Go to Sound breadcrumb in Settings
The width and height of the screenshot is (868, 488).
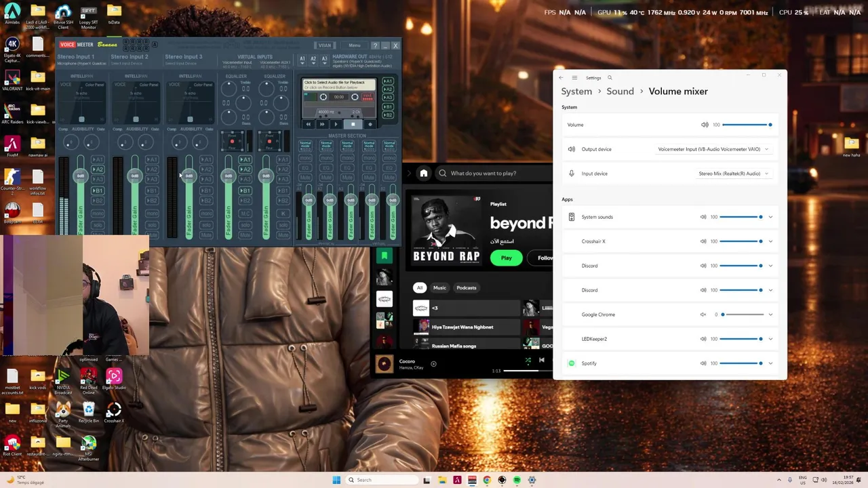pyautogui.click(x=620, y=91)
